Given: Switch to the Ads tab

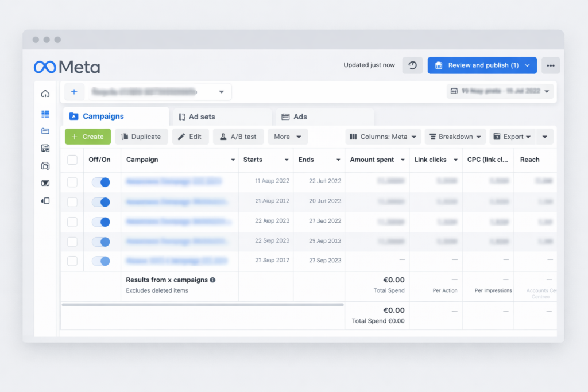Looking at the screenshot, I should [x=324, y=117].
